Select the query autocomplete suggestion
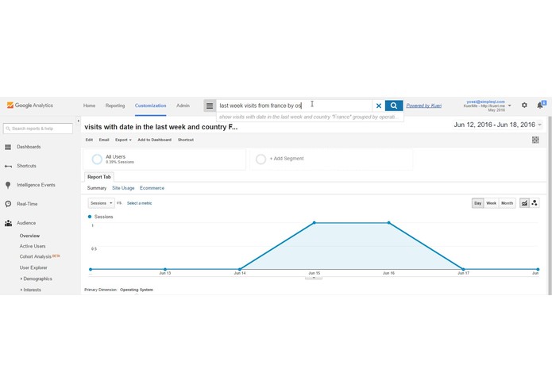552x392 pixels. click(310, 117)
